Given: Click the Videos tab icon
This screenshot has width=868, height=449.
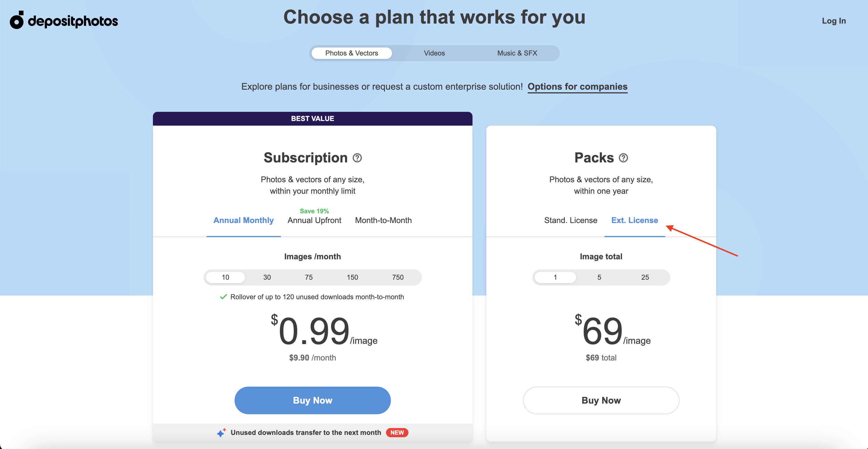Looking at the screenshot, I should click(x=434, y=53).
